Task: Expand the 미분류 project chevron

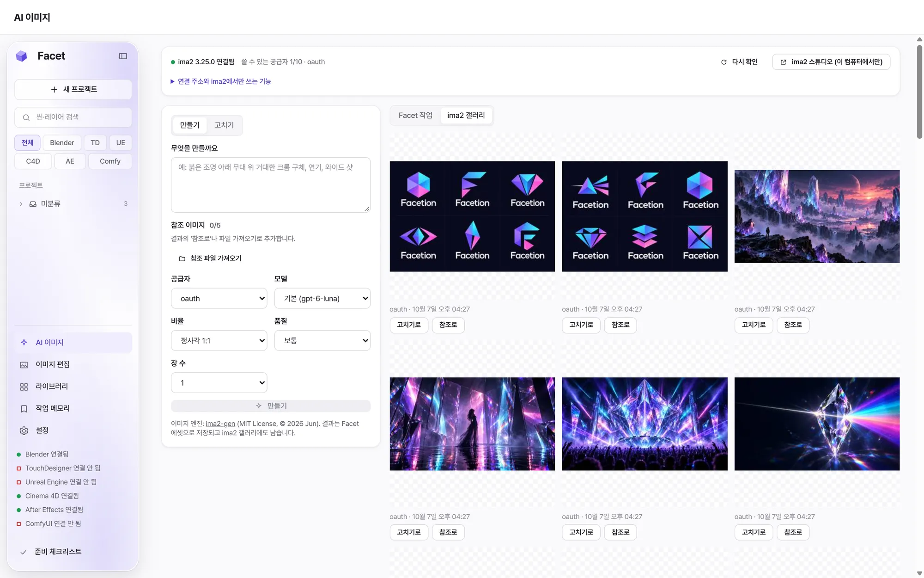Action: 21,204
